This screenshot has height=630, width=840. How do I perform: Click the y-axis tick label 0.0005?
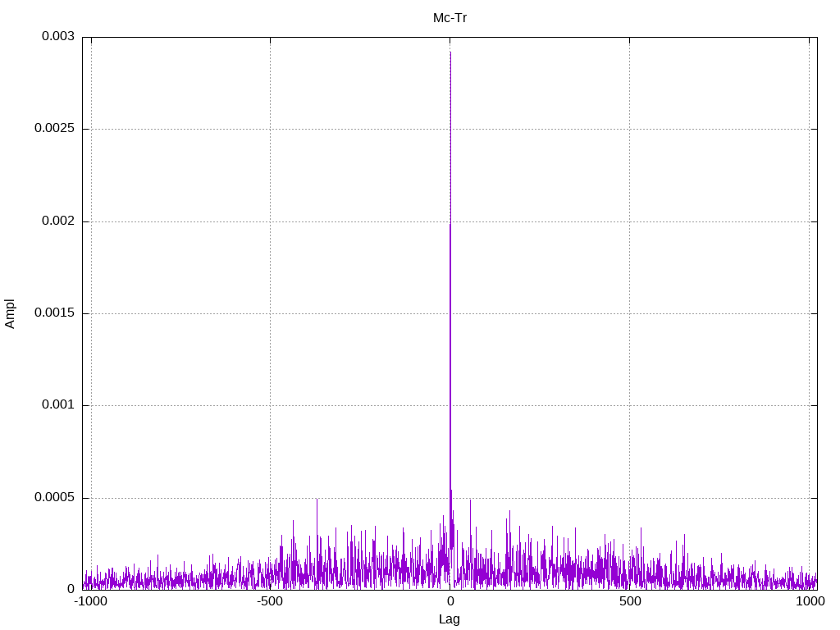54,498
